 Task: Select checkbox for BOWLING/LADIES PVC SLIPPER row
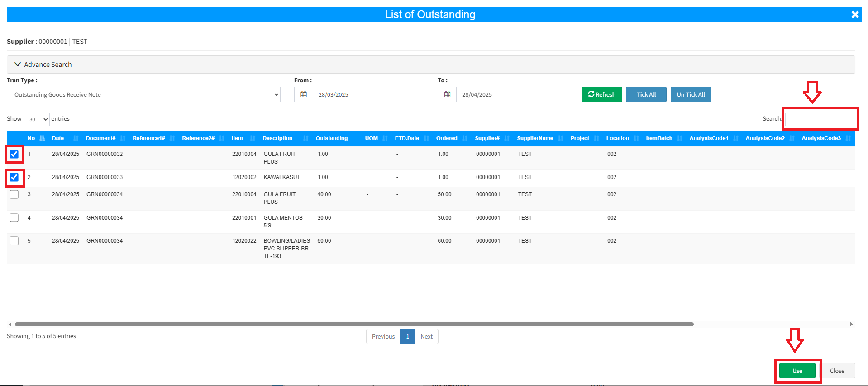[14, 241]
